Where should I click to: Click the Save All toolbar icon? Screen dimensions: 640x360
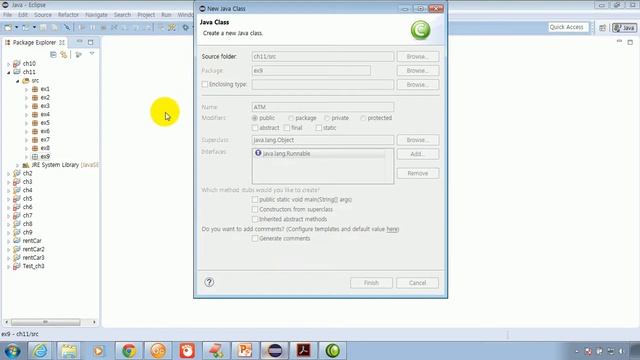point(54,27)
